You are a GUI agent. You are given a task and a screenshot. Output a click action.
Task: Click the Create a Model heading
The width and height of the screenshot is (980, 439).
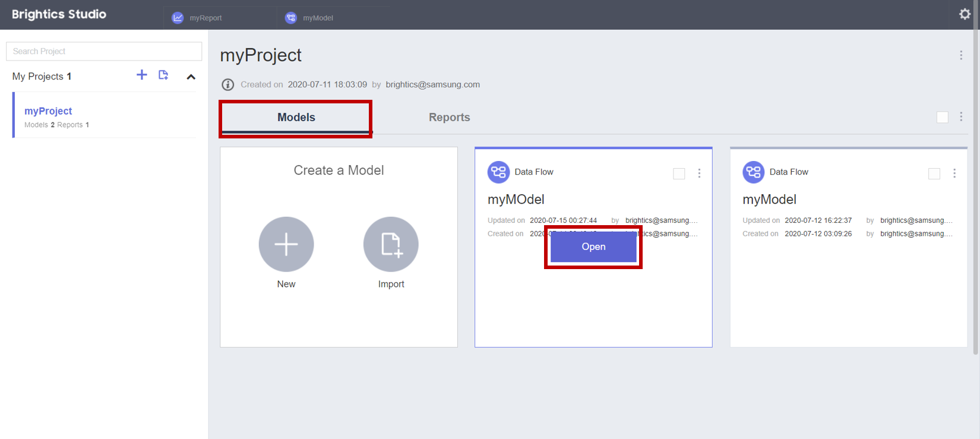click(x=339, y=170)
